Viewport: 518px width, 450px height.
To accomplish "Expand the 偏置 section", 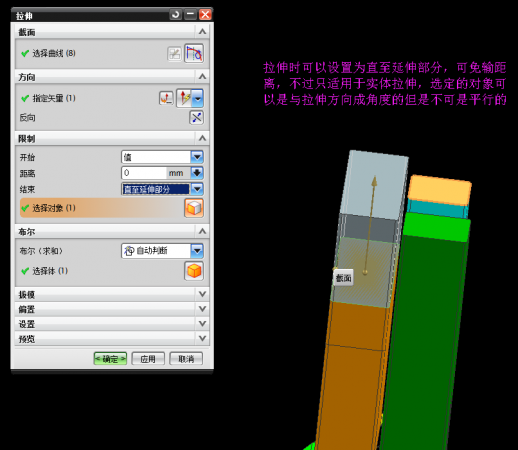I will (x=202, y=309).
